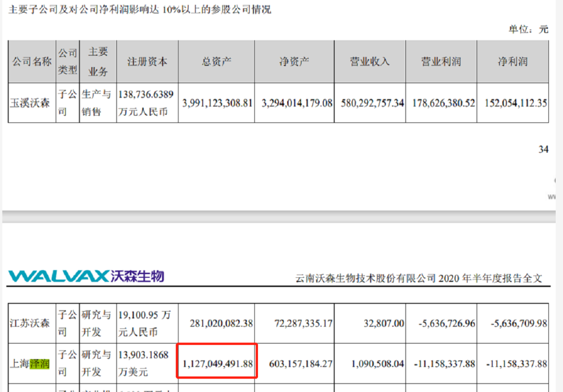Viewport: 563px width, 392px height.
Task: Click the 营业利润 column header
Action: tap(441, 62)
